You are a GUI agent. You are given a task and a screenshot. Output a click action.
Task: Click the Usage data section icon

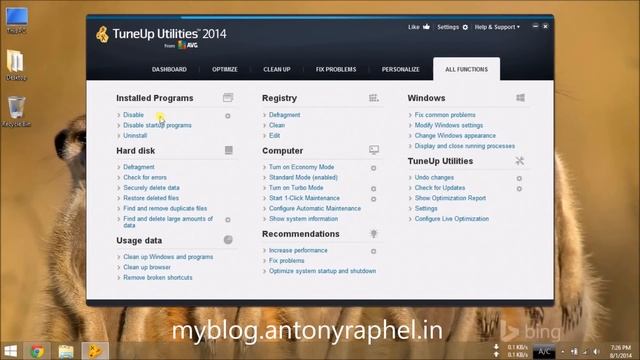click(228, 240)
